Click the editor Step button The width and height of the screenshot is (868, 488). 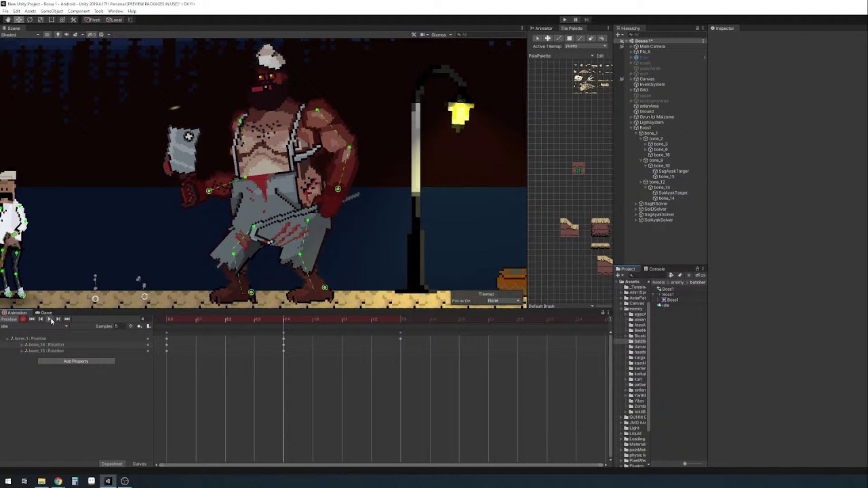tap(587, 20)
